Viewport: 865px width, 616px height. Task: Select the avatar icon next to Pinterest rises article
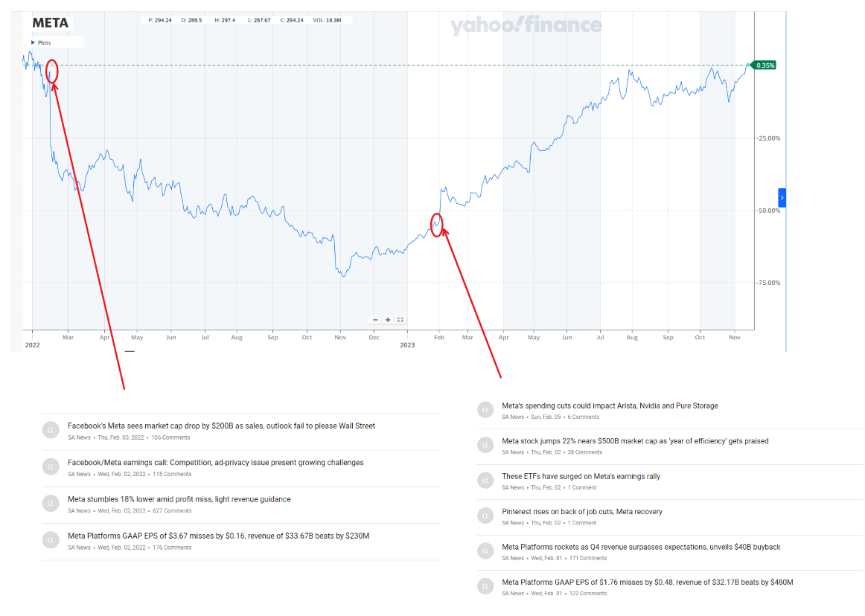485,515
